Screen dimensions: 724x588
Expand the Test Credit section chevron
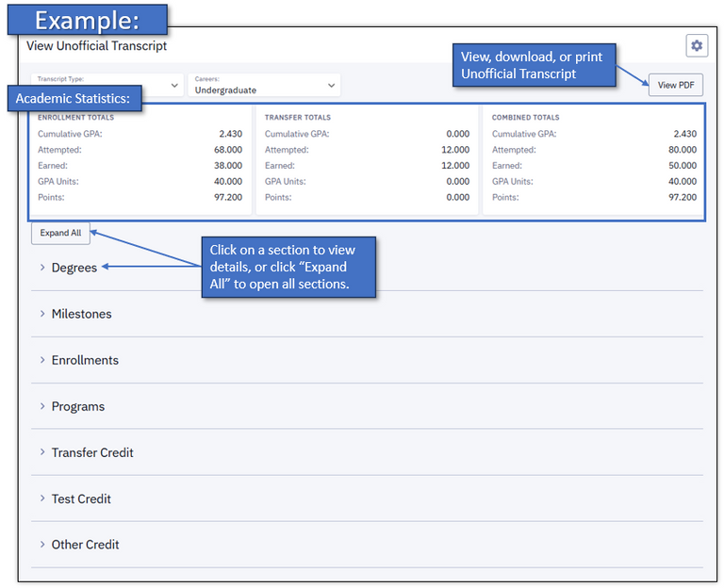pyautogui.click(x=42, y=498)
